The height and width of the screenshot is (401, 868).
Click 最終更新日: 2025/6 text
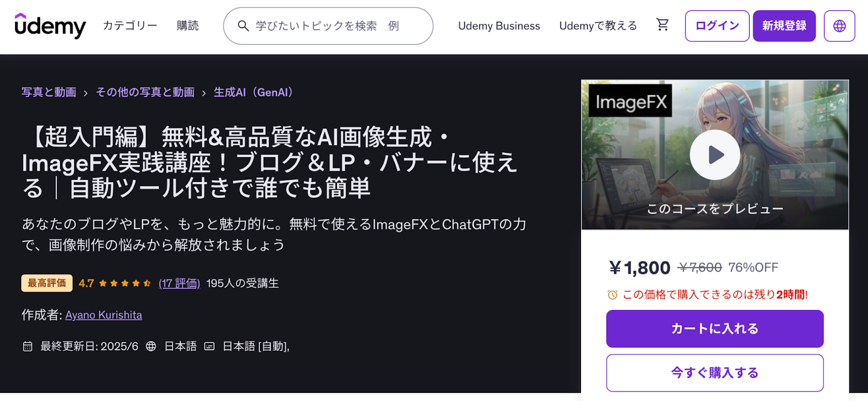click(x=90, y=346)
